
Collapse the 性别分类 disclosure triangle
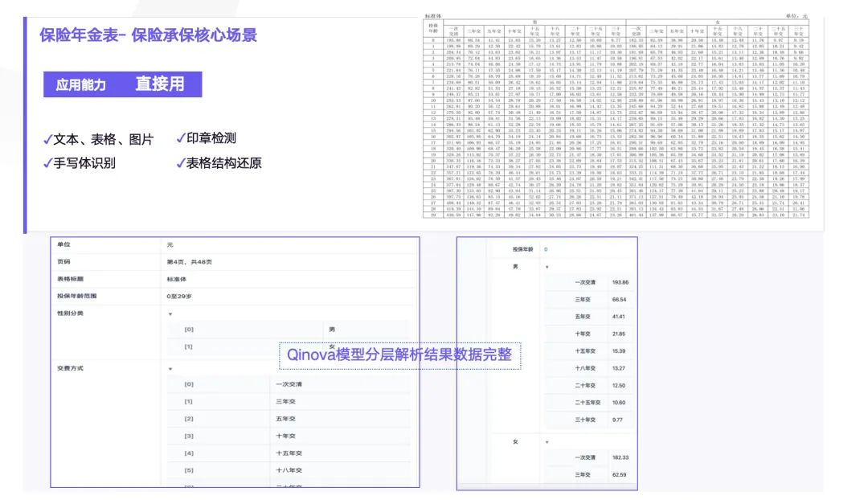170,314
